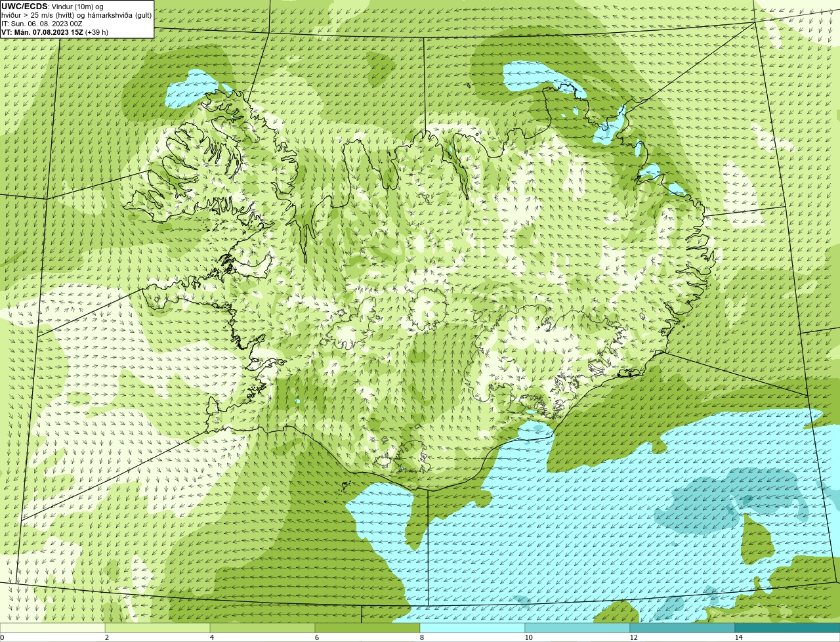Click the '8' label on the wind scale
This screenshot has width=840, height=642.
421,637
